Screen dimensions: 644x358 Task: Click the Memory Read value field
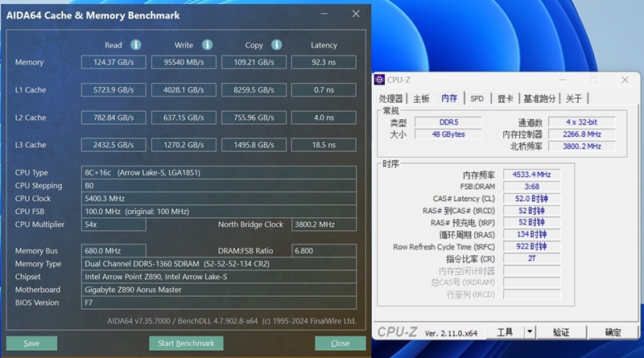pos(114,63)
